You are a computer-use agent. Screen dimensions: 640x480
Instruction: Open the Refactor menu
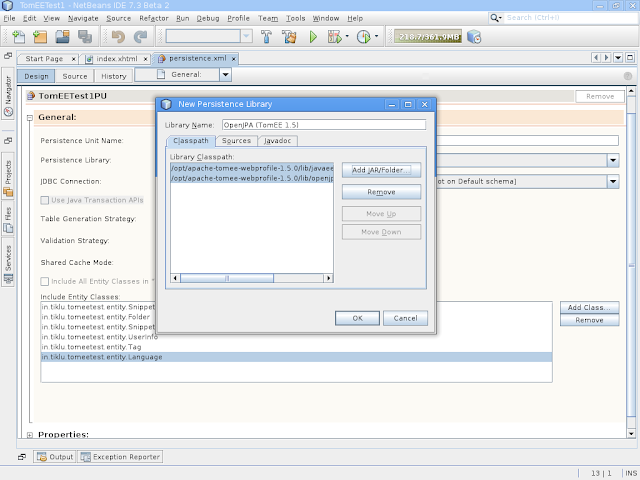(x=153, y=18)
